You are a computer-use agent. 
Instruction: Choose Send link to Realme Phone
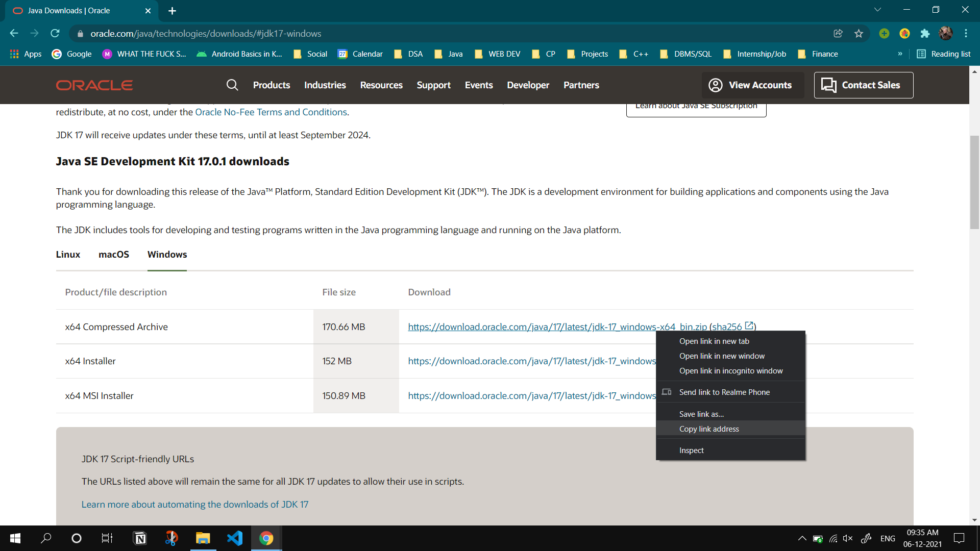point(730,392)
